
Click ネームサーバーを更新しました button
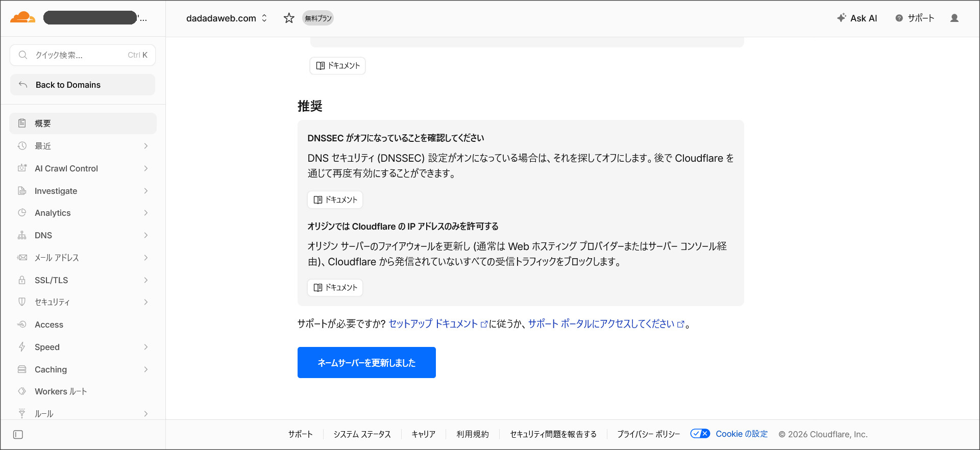click(x=366, y=363)
